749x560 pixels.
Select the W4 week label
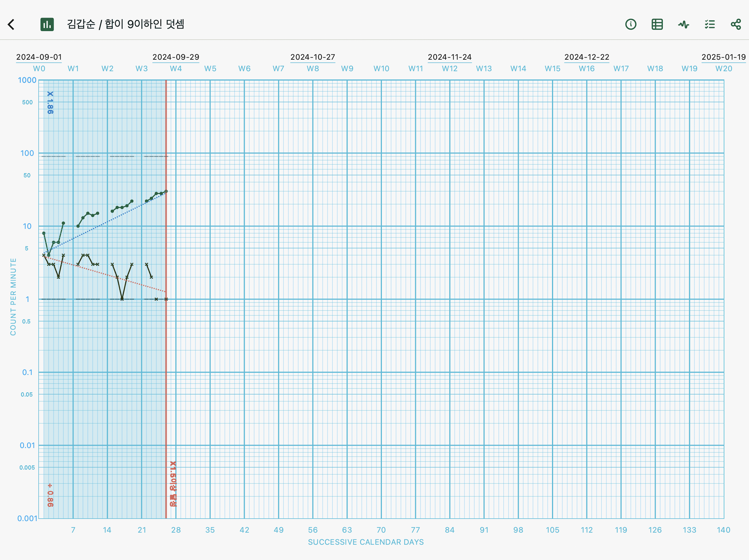pos(176,69)
